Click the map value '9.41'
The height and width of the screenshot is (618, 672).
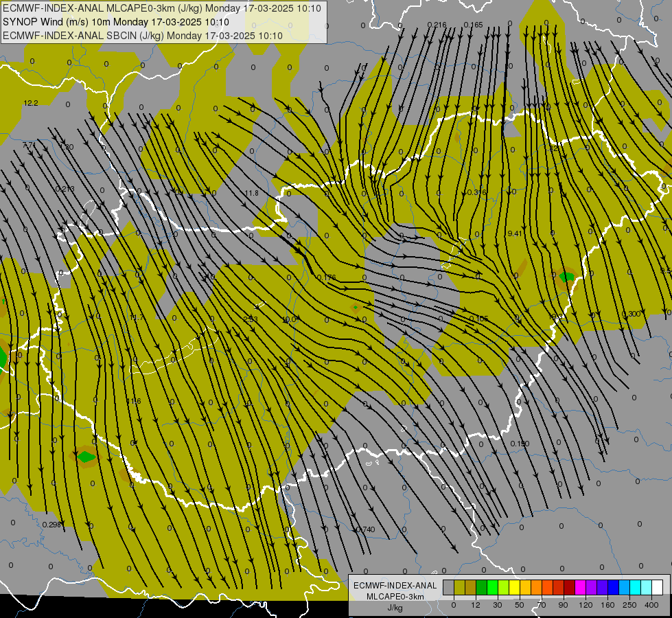[x=515, y=233]
